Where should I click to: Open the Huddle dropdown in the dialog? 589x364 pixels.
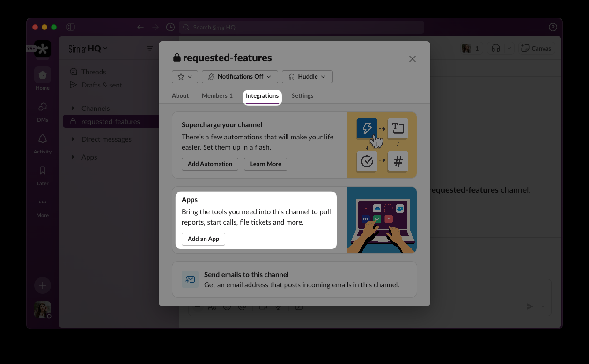pyautogui.click(x=307, y=77)
